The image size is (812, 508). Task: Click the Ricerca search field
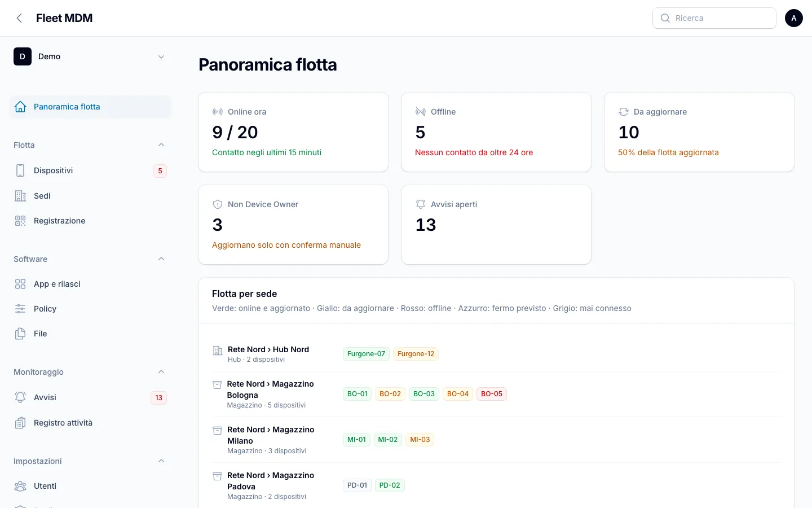coord(714,18)
